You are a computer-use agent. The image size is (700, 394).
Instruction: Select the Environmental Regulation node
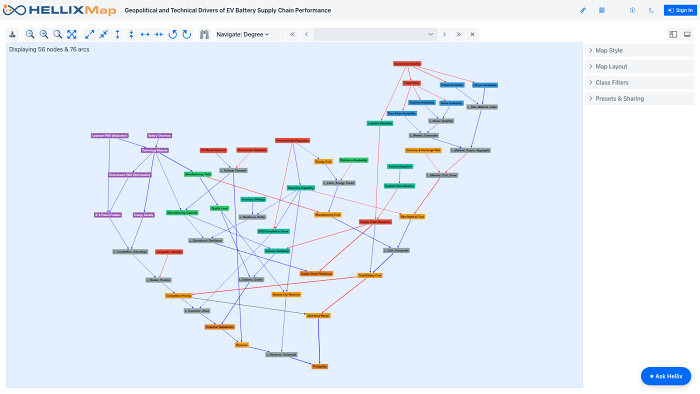click(292, 141)
